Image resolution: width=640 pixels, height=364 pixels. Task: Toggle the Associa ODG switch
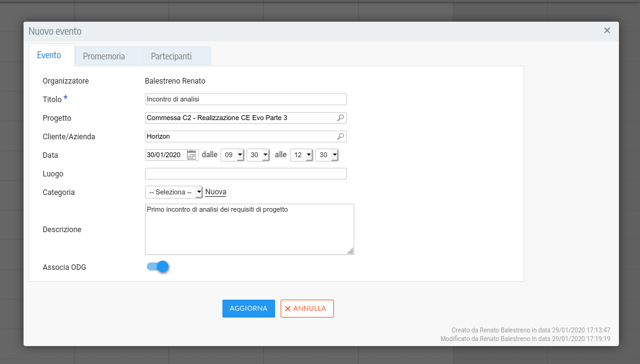pos(157,267)
